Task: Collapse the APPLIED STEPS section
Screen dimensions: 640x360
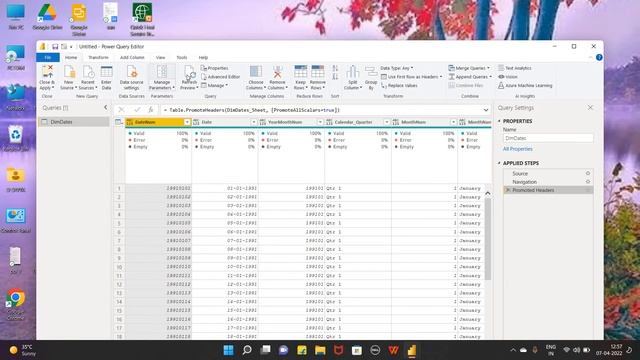Action: (x=499, y=163)
